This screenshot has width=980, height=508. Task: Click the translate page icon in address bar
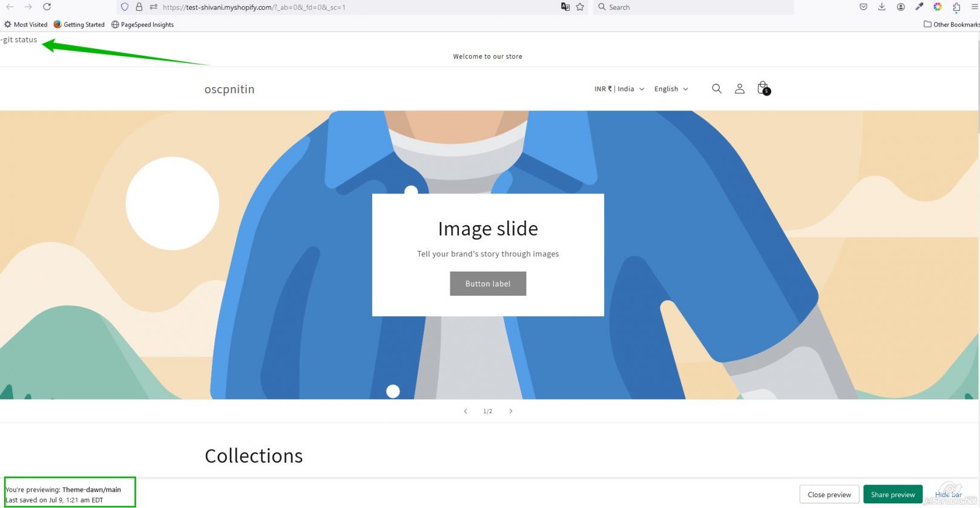click(565, 7)
